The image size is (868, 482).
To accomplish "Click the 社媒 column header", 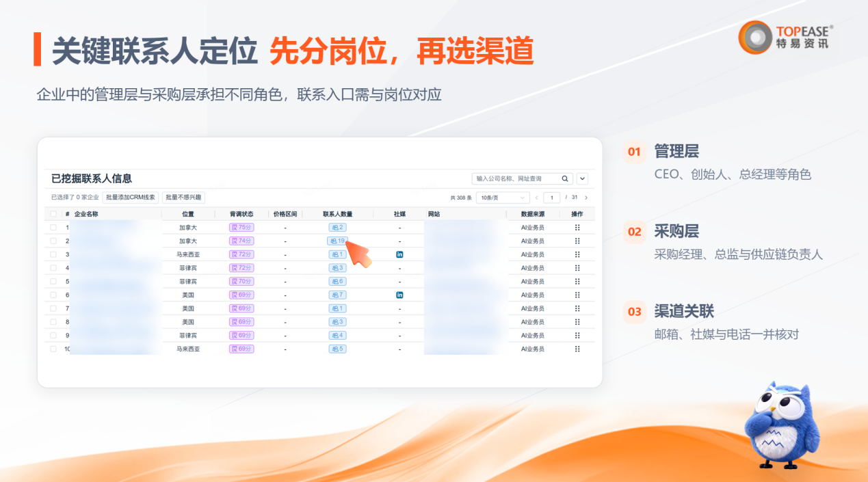I will pyautogui.click(x=399, y=214).
